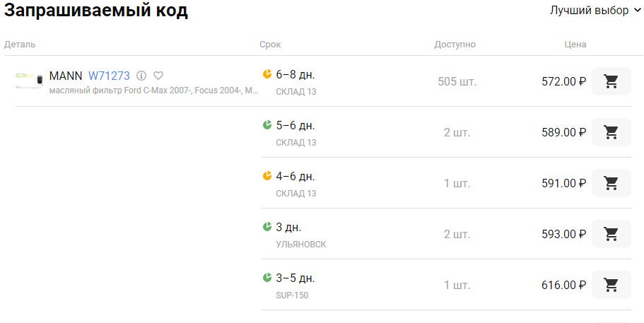Click the MANN oil filter thumbnail

coord(29,80)
